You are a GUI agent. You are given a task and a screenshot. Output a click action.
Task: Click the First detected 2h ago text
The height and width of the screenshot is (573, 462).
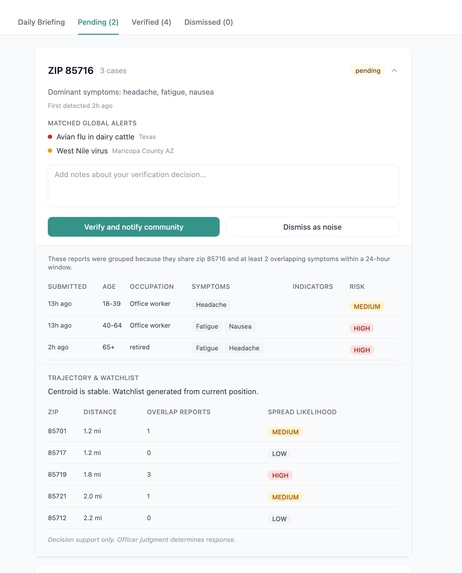coord(80,106)
